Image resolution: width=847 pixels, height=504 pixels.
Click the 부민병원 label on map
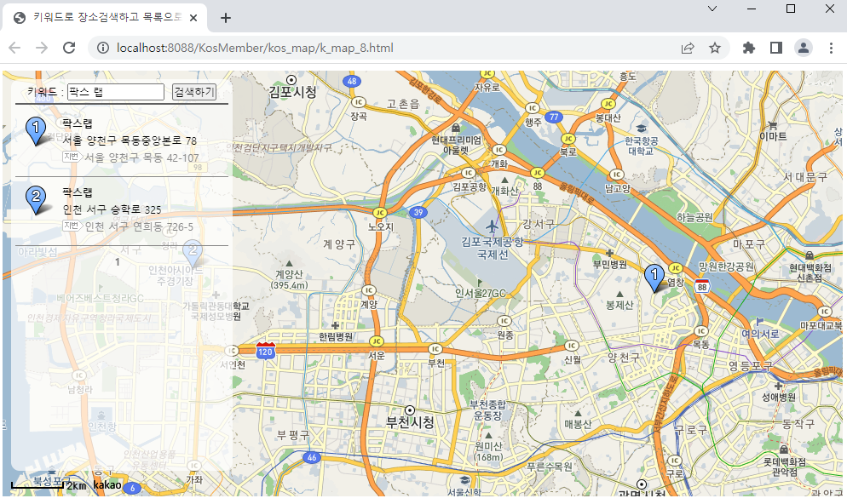[x=610, y=264]
